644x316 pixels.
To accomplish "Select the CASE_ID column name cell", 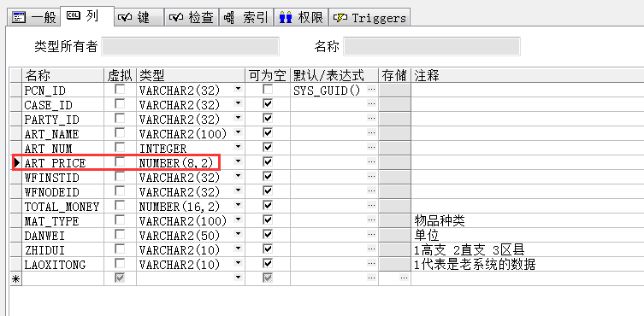I will pos(62,105).
